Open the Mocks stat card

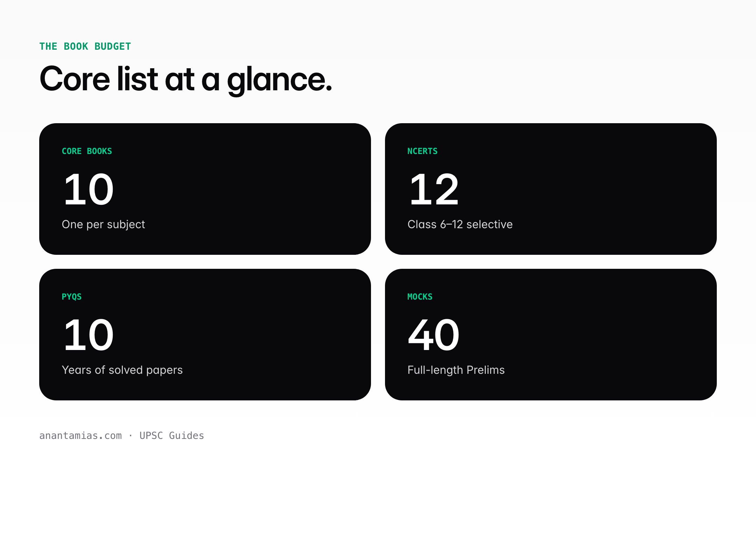coord(551,335)
